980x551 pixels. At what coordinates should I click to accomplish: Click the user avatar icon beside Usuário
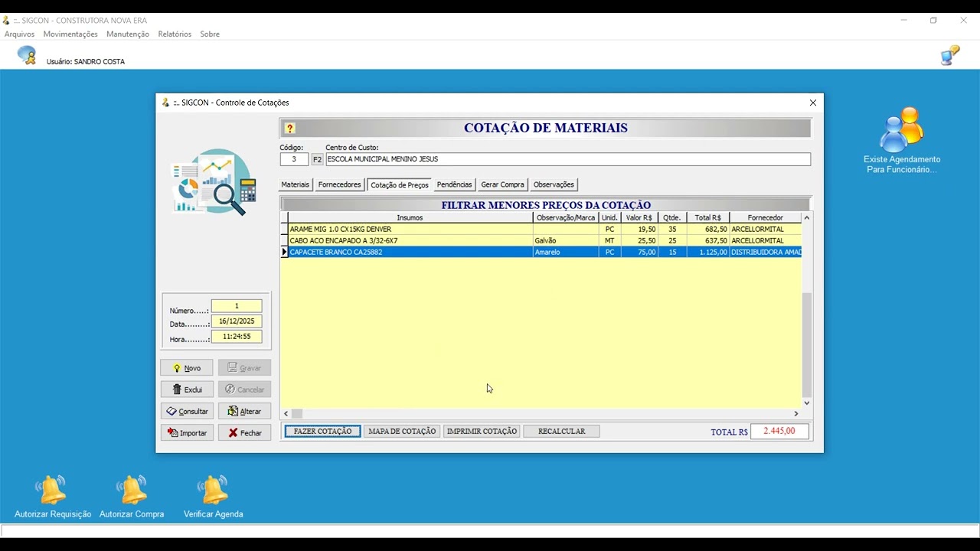27,55
